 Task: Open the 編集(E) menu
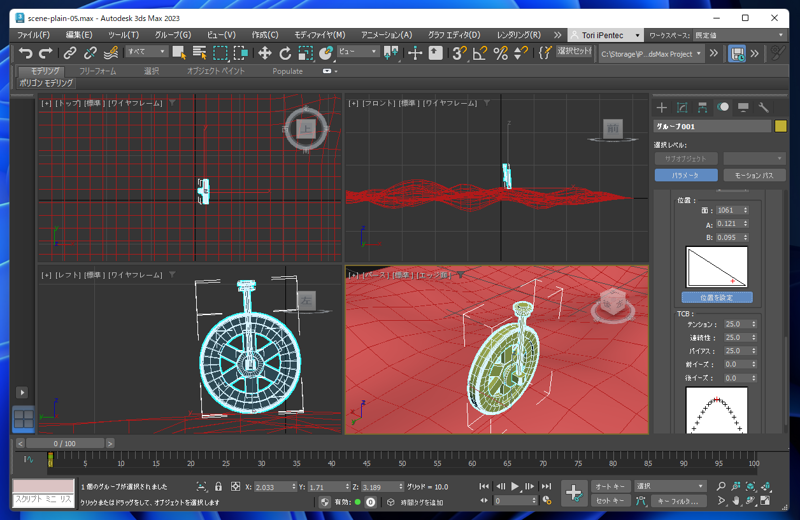pos(79,35)
